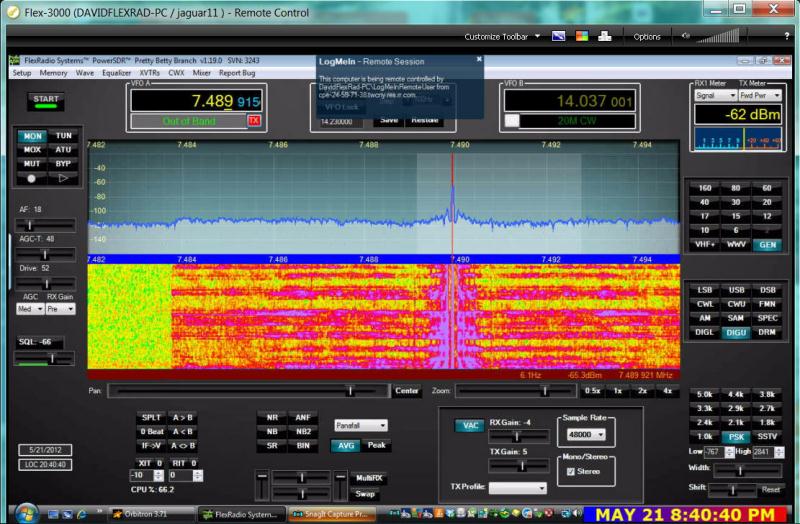The height and width of the screenshot is (524, 800).
Task: Select the 160 meter band button
Action: (705, 188)
